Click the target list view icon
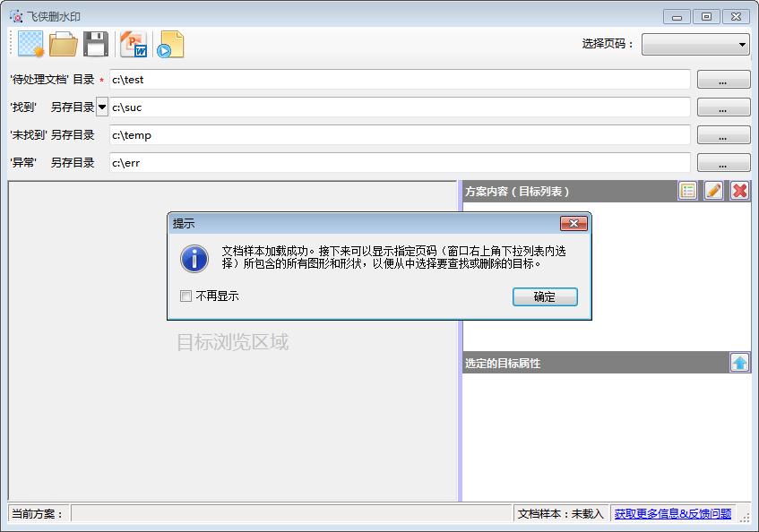Viewport: 759px width, 532px height. [687, 190]
